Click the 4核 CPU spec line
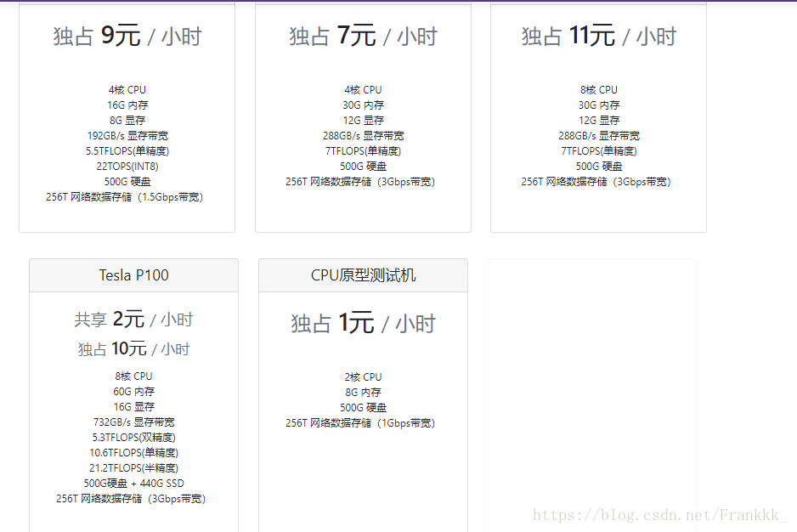The height and width of the screenshot is (532, 797). pyautogui.click(x=126, y=89)
